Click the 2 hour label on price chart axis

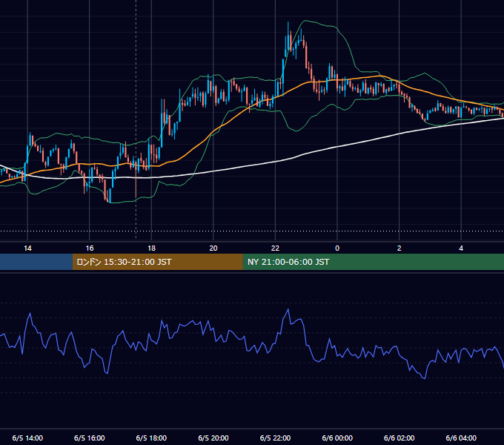[399, 248]
